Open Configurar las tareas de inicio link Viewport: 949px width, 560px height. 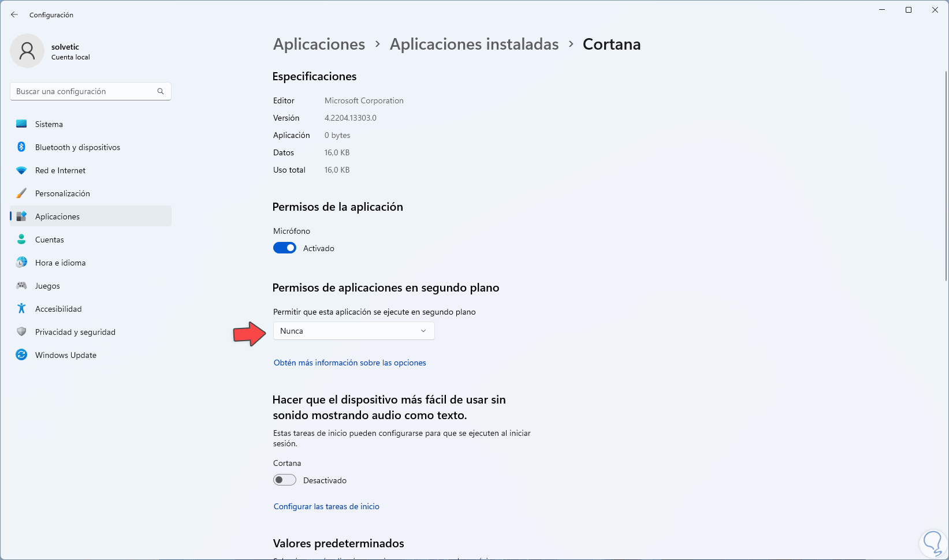[x=326, y=506]
